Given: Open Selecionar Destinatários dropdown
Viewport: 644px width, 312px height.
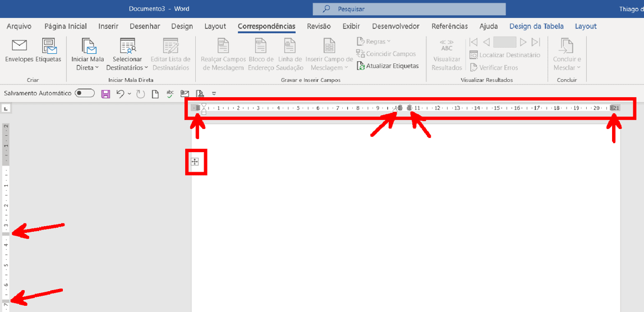Looking at the screenshot, I should pyautogui.click(x=127, y=54).
